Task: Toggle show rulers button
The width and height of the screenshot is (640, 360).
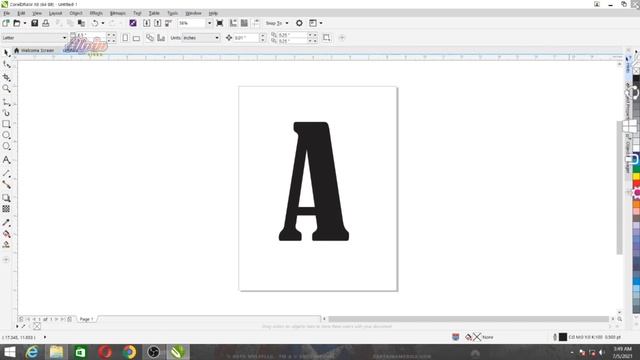Action: [233, 23]
